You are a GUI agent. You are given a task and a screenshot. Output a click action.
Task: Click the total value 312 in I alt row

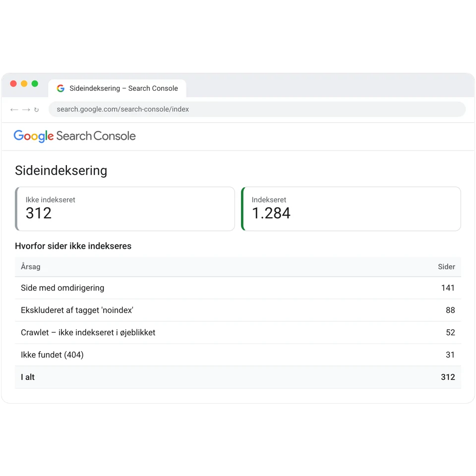point(448,377)
